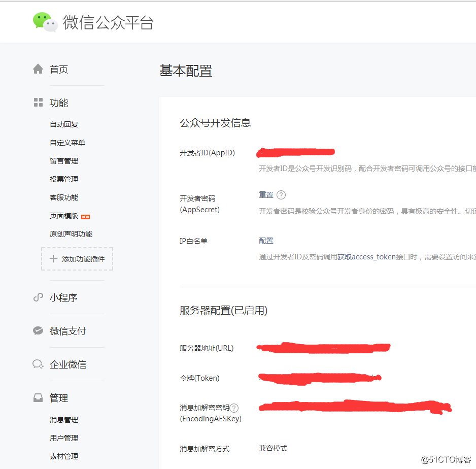476x469 pixels.
Task: Open 客服功能 page
Action: [64, 197]
